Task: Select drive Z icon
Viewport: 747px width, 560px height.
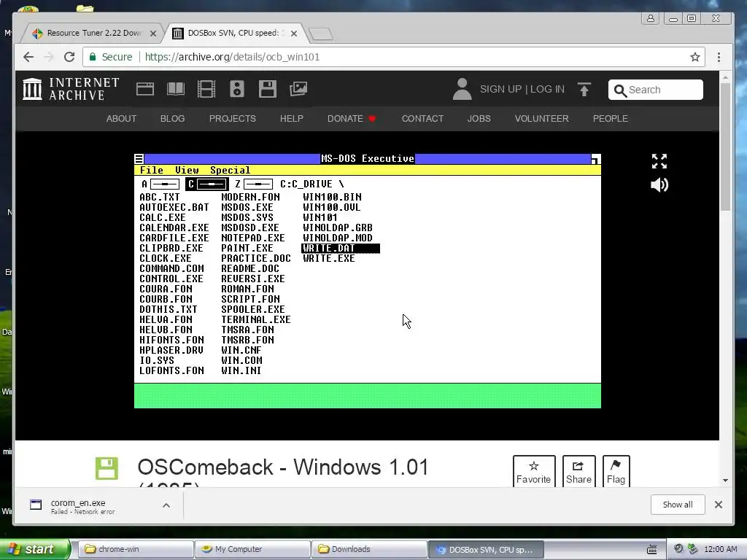Action: (x=254, y=184)
